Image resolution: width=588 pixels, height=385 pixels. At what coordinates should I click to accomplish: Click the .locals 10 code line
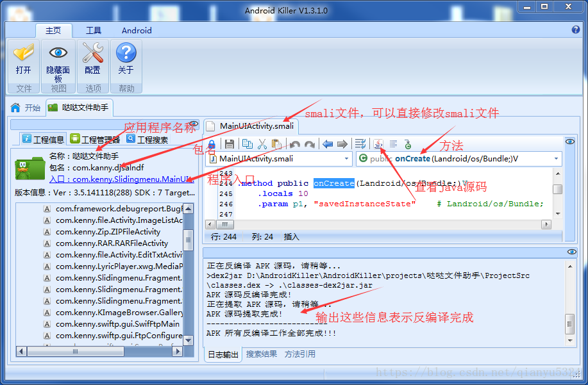pyautogui.click(x=283, y=193)
